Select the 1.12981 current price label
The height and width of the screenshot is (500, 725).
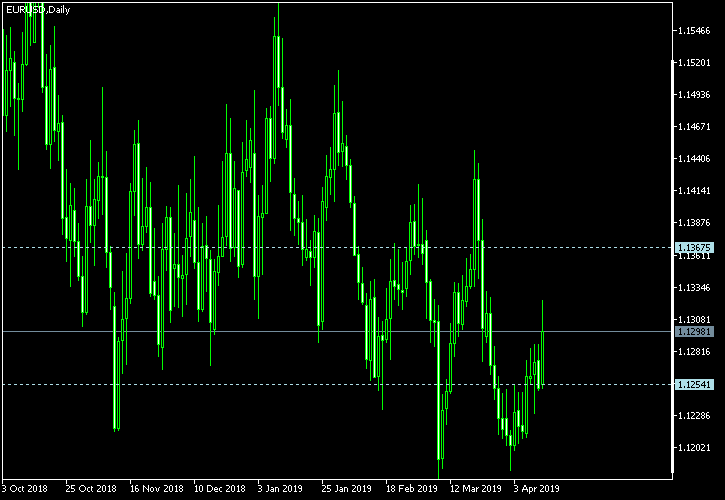[694, 332]
